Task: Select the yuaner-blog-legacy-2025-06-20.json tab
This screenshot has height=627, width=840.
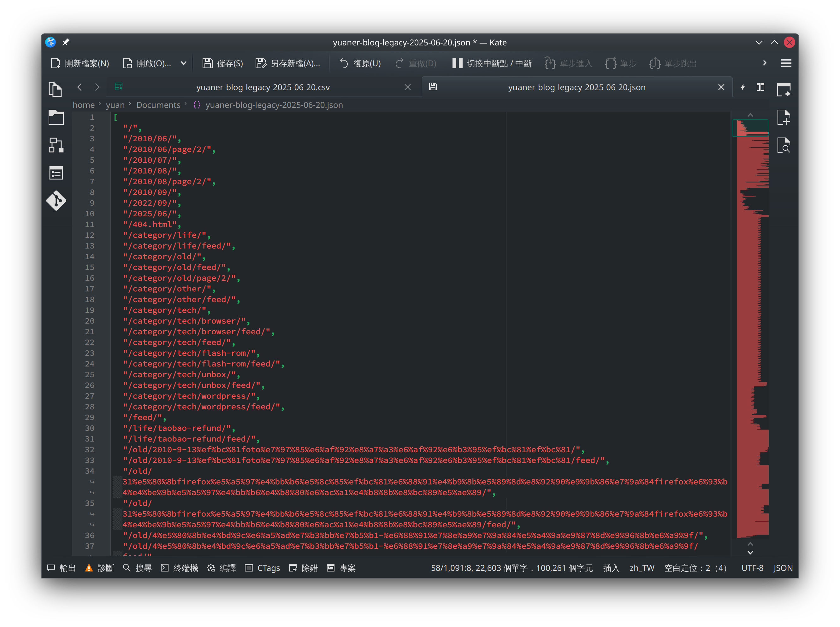Action: (x=577, y=87)
